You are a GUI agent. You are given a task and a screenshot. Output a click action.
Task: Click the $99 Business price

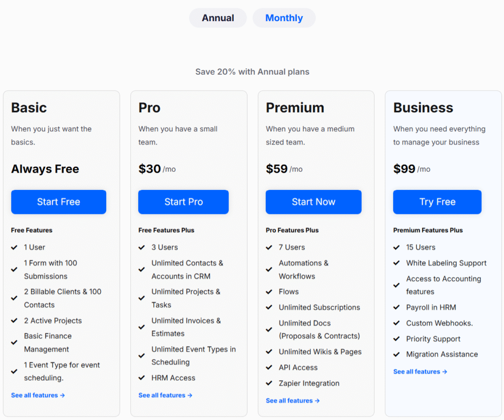point(405,169)
